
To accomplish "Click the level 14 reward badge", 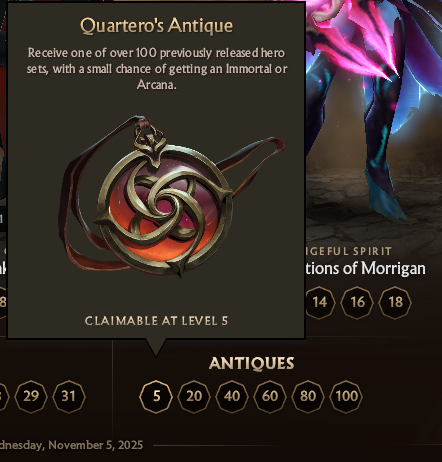I will click(319, 303).
